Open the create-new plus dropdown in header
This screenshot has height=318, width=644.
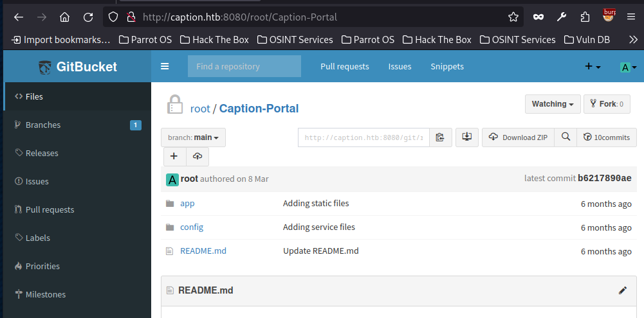(592, 67)
